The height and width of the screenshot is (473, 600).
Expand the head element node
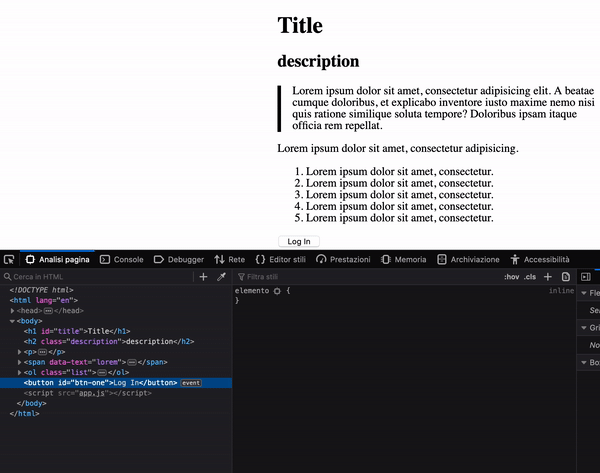coord(13,311)
